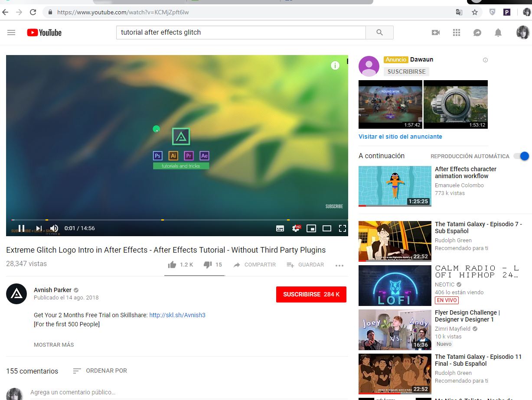Screen dimensions: 532x400
Task: Open Visitar el sitio del anunciante link
Action: (x=400, y=137)
